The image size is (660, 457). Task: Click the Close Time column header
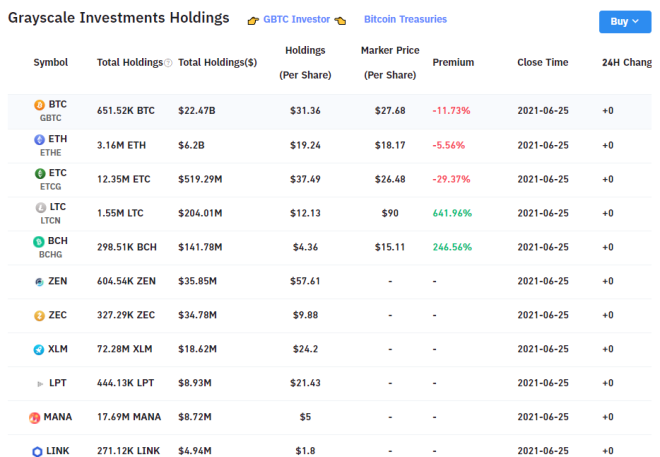[543, 62]
